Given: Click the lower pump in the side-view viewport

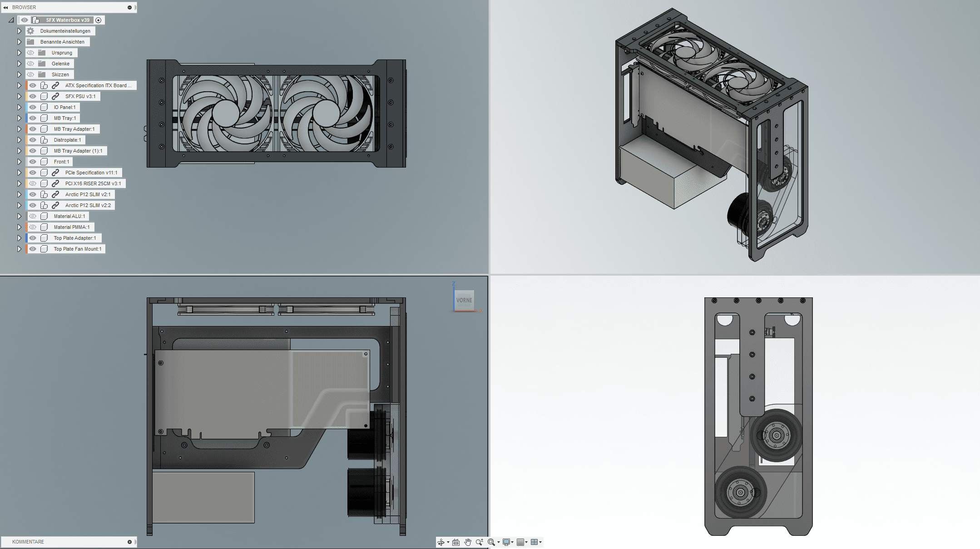Looking at the screenshot, I should (741, 492).
